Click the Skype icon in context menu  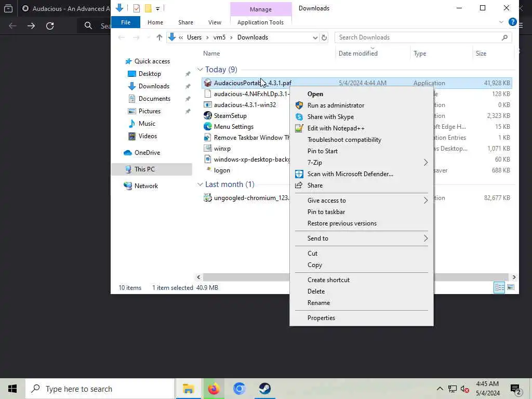(x=299, y=117)
